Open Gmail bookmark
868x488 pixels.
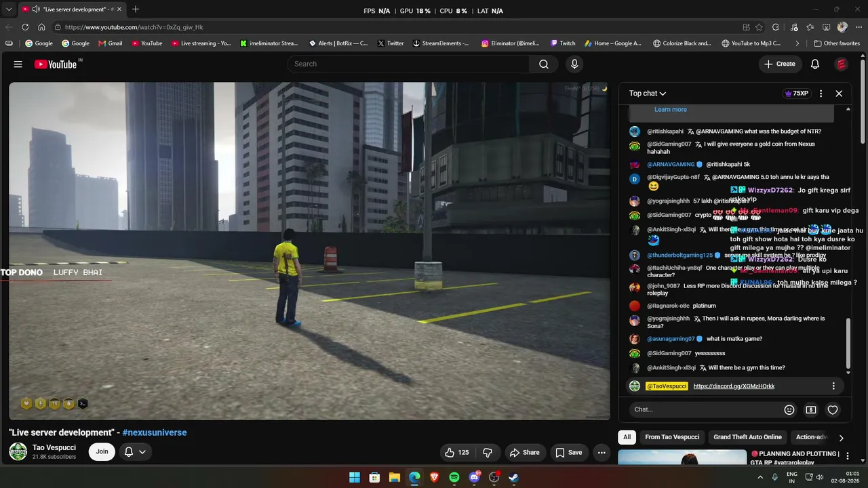click(111, 43)
